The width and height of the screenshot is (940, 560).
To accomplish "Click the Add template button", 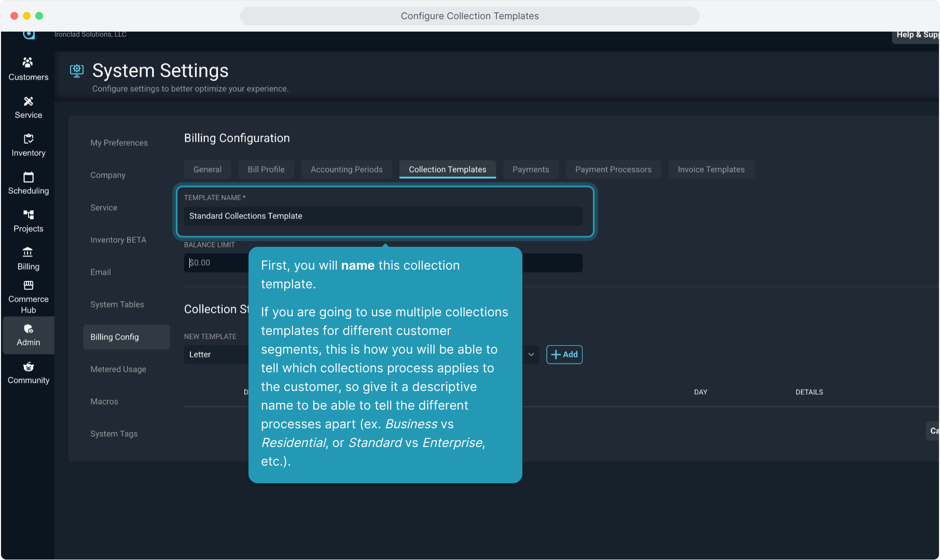I will [564, 355].
